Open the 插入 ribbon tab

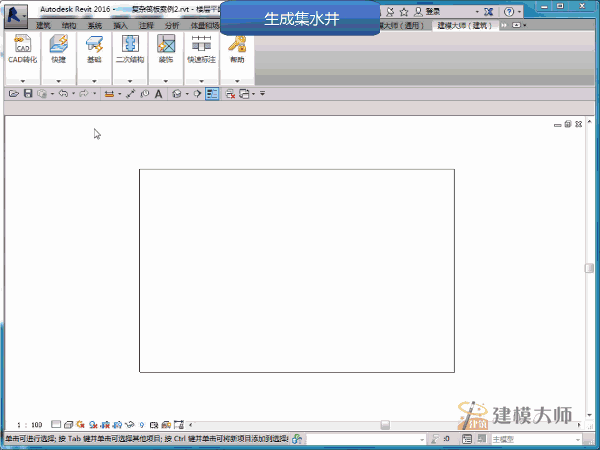(120, 26)
